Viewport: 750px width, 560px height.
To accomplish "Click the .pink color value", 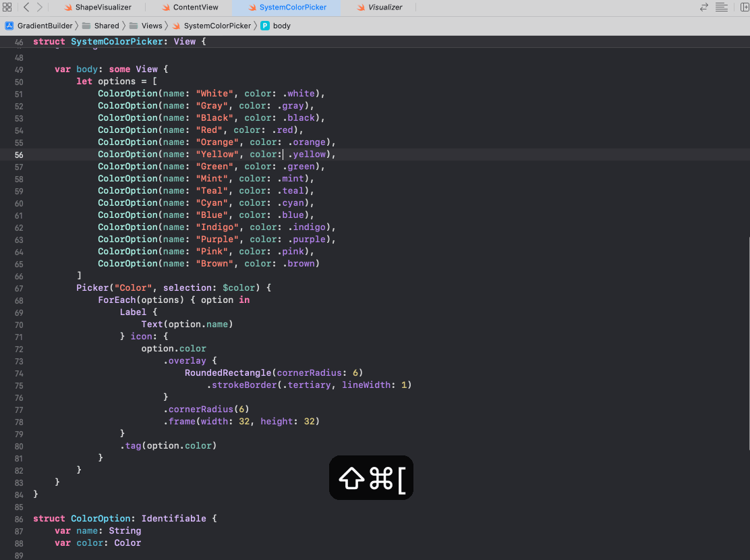I will point(290,251).
